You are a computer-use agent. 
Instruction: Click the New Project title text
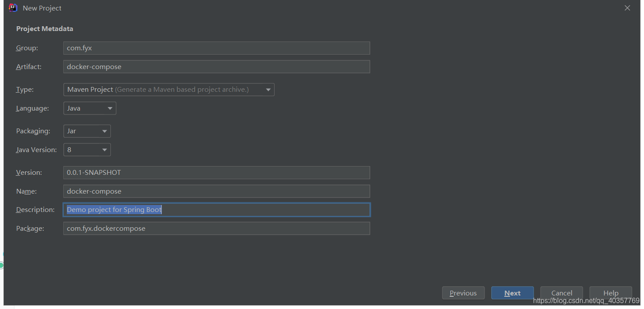pos(42,8)
